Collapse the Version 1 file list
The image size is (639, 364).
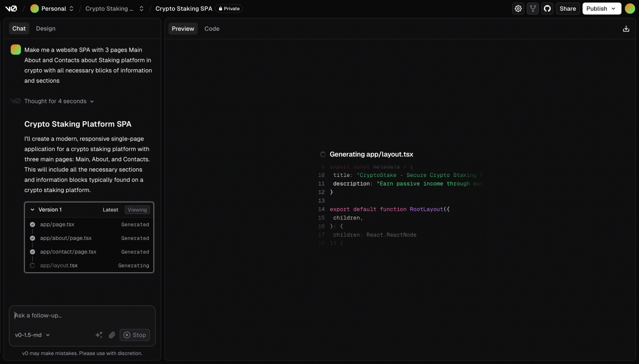click(x=32, y=209)
